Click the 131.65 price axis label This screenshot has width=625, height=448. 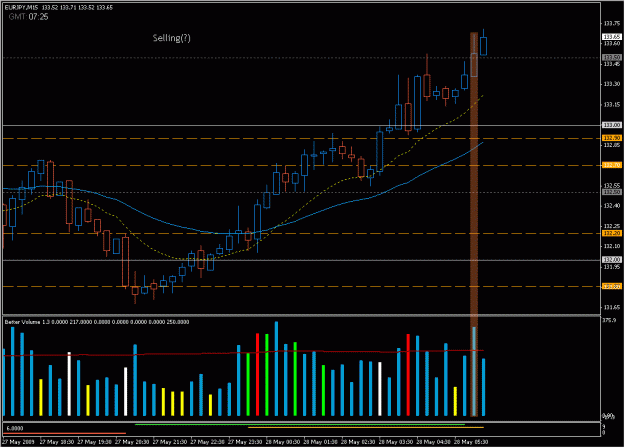(x=611, y=307)
